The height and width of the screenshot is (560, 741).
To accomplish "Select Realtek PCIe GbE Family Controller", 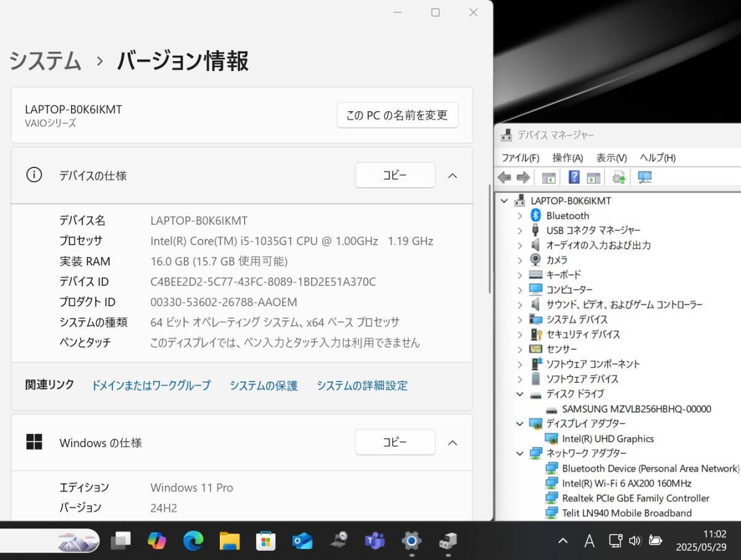I will point(635,498).
